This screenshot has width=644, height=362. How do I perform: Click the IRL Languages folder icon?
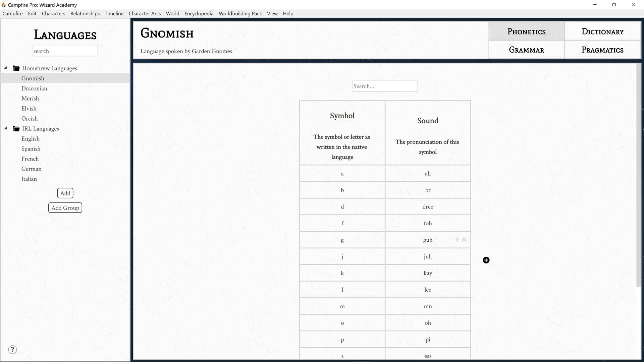pyautogui.click(x=16, y=128)
